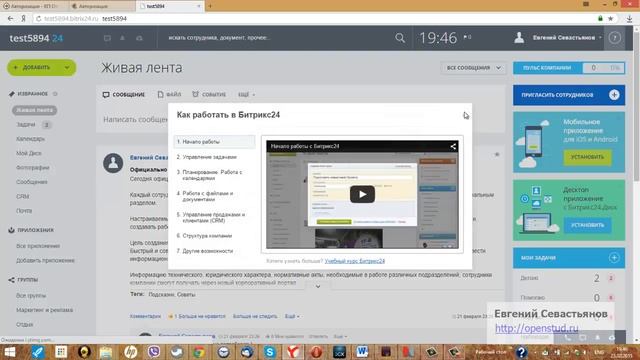Image resolution: width=640 pixels, height=360 pixels.
Task: Click the plus icon on 'Пригласить сотрудников'
Action: click(614, 95)
